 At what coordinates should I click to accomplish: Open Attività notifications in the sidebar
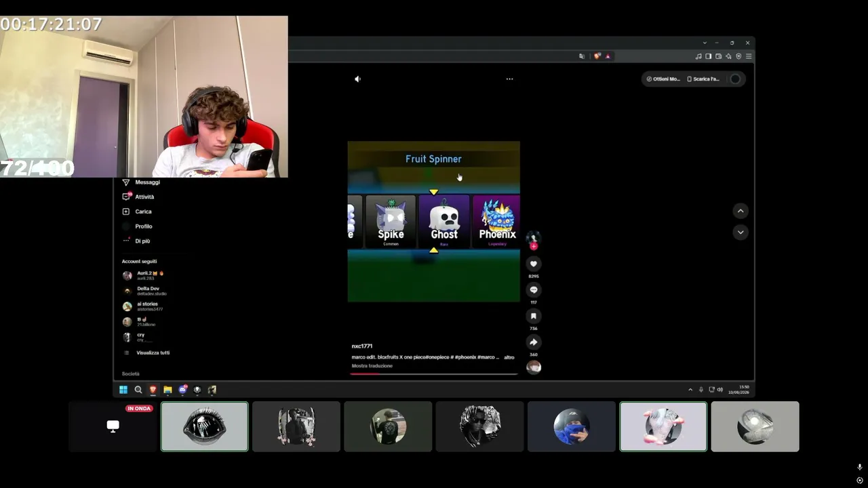[138, 197]
